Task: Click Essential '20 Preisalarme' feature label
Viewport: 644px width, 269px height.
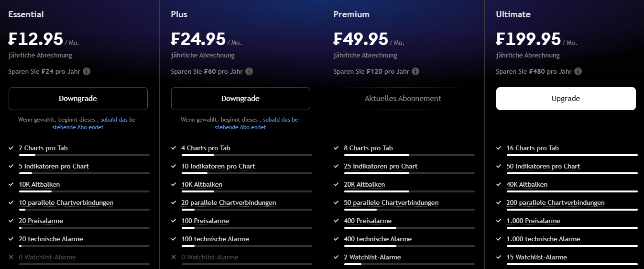Action: point(41,221)
